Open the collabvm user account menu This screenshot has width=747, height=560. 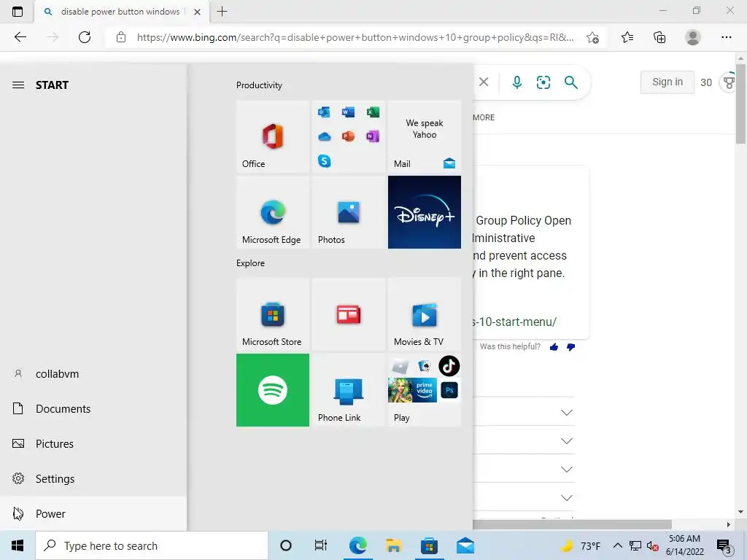pos(93,374)
